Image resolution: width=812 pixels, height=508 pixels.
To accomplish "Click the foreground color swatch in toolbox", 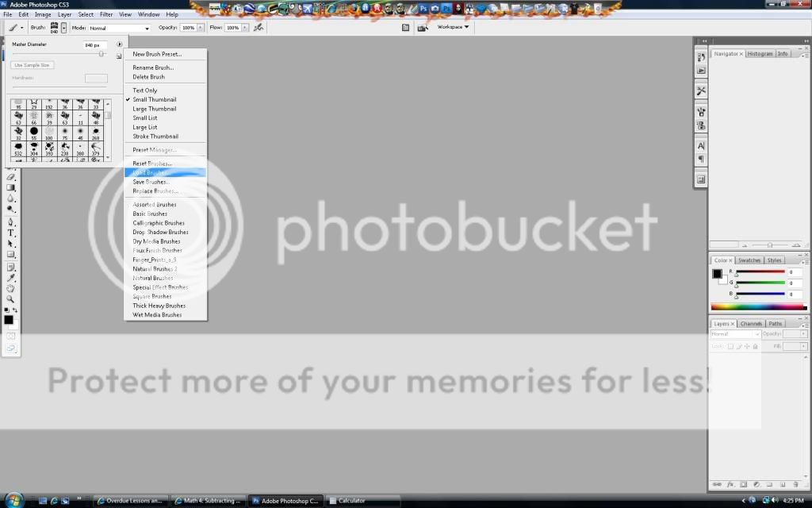I will click(8, 320).
